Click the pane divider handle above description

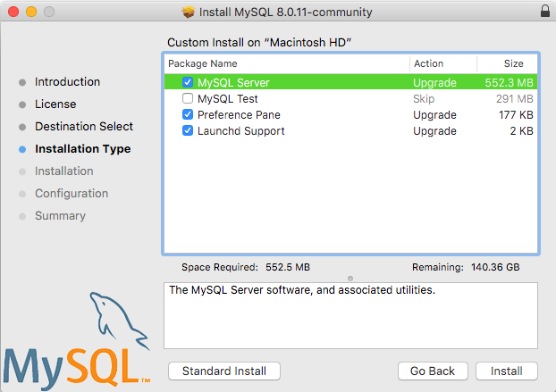pyautogui.click(x=350, y=278)
